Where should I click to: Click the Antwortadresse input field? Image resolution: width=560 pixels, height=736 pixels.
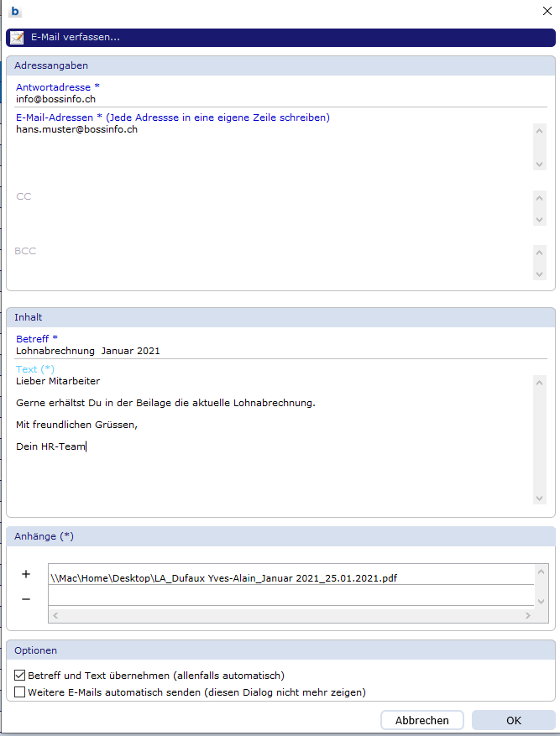pyautogui.click(x=277, y=99)
